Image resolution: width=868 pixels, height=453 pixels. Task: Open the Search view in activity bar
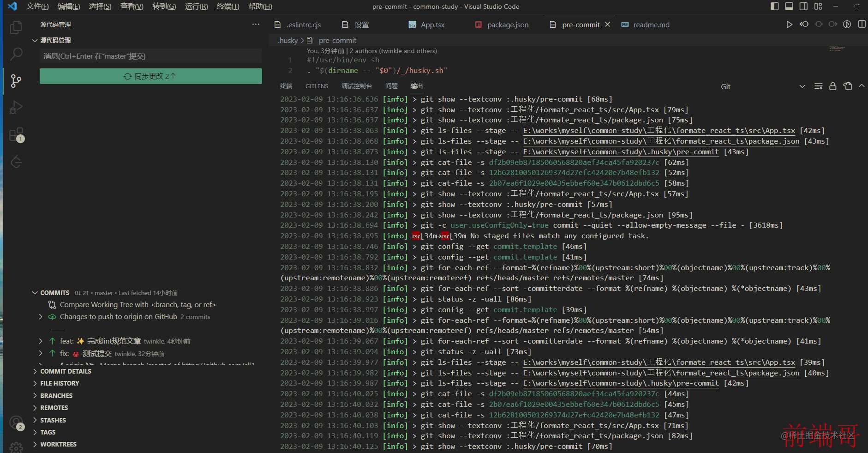pyautogui.click(x=16, y=54)
